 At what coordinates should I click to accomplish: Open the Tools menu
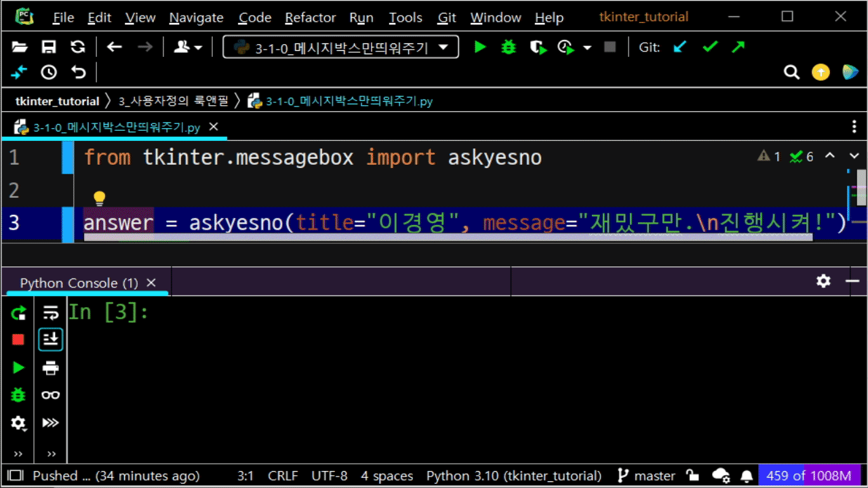[406, 18]
